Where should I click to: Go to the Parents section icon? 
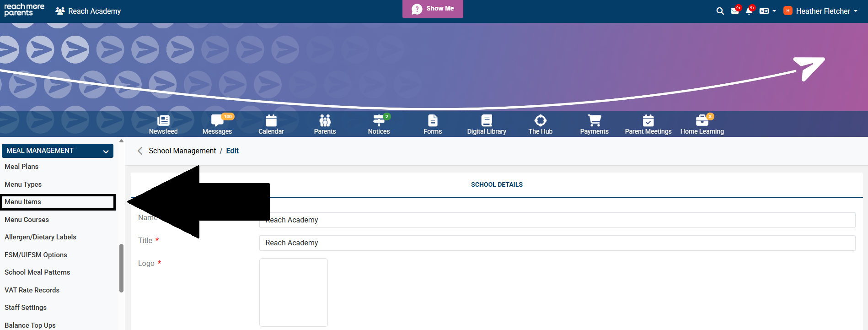click(325, 121)
